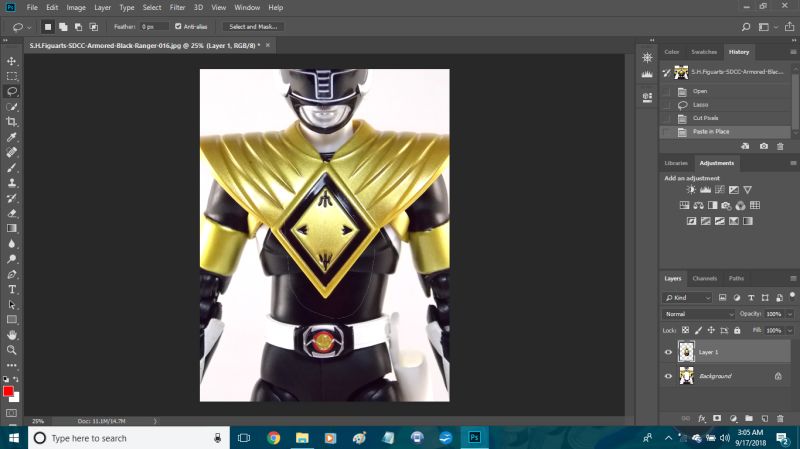800x449 pixels.
Task: Enable Subtract from selection mode
Action: [79, 27]
